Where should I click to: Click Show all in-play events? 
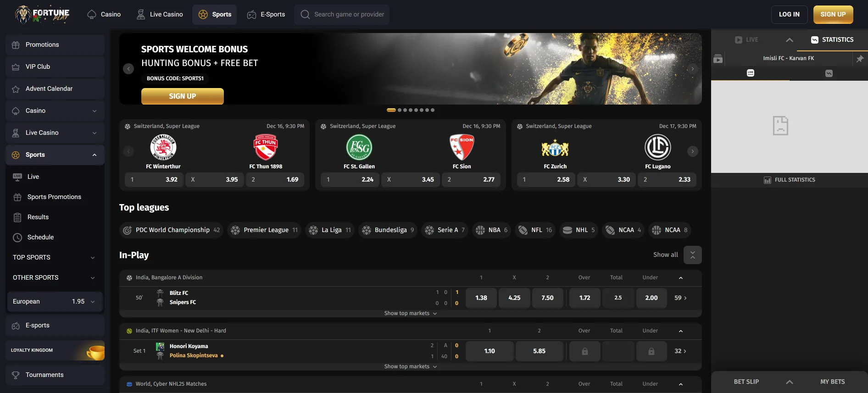[x=666, y=255]
